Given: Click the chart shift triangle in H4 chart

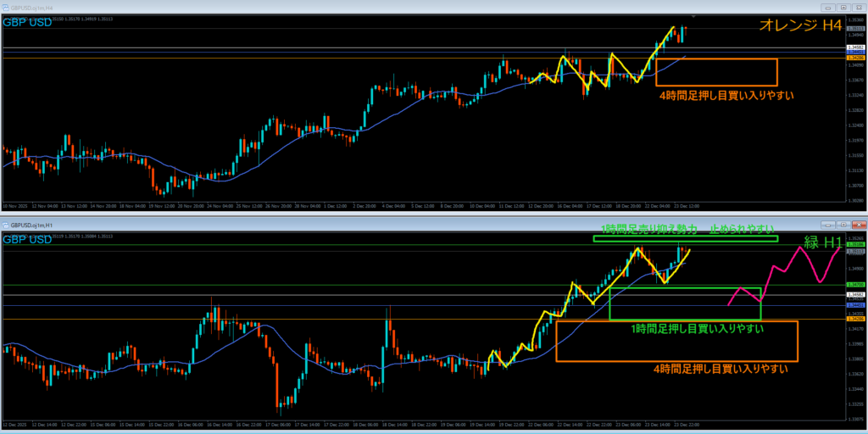Looking at the screenshot, I should tap(693, 17).
